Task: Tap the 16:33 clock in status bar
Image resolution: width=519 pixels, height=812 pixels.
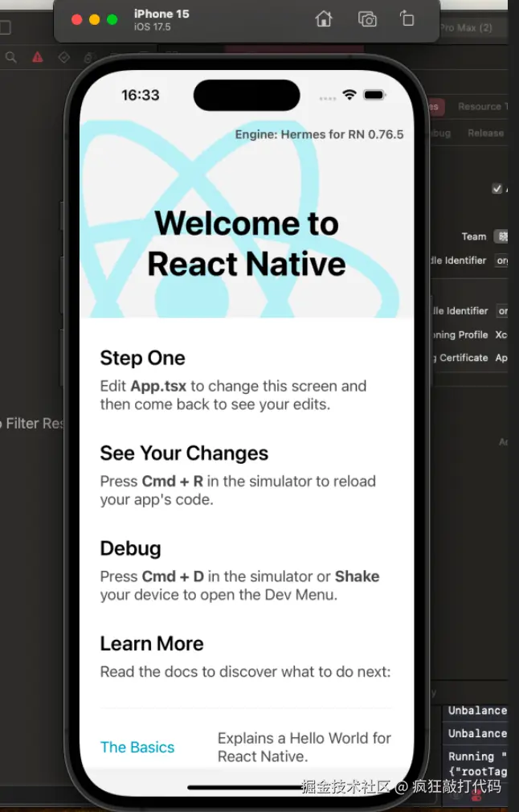Action: pyautogui.click(x=141, y=96)
